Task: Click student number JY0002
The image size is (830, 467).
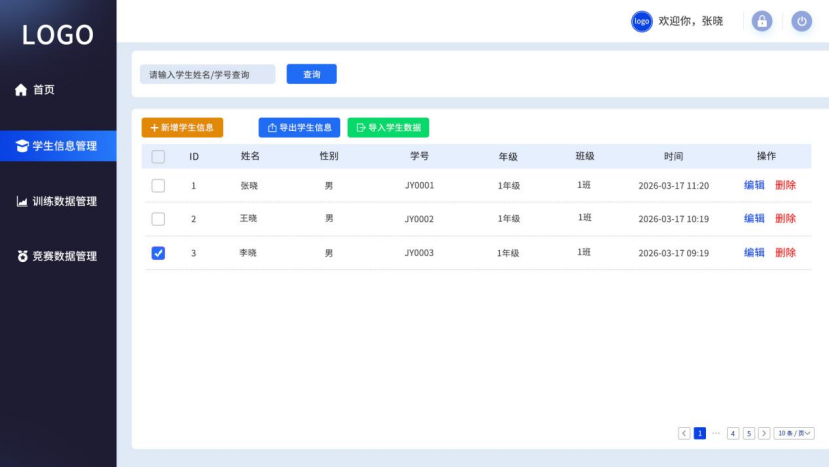Action: pyautogui.click(x=419, y=219)
